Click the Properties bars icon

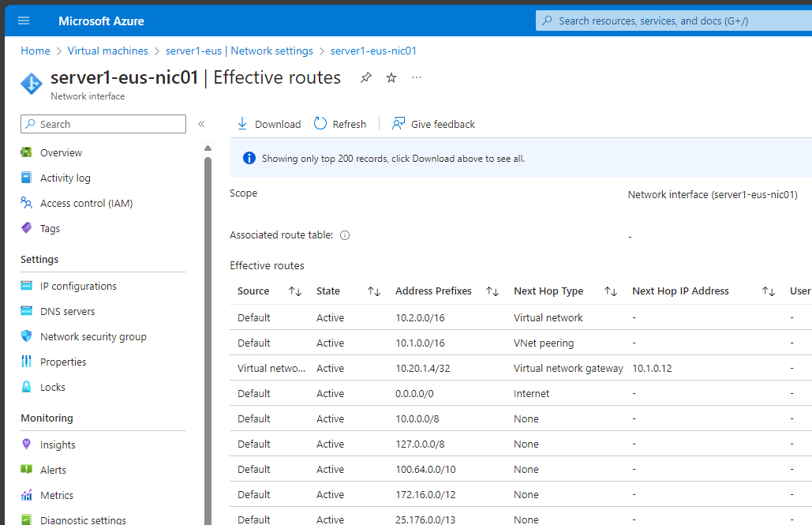(x=26, y=362)
